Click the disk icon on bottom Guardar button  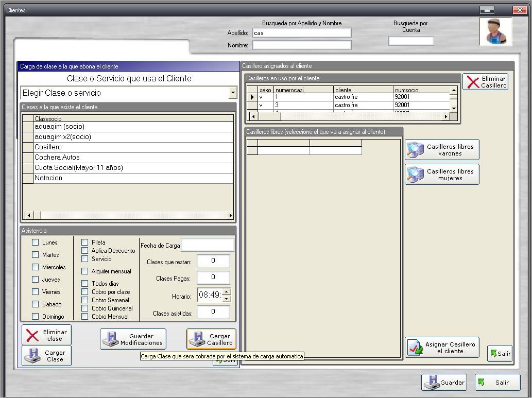[x=432, y=383]
